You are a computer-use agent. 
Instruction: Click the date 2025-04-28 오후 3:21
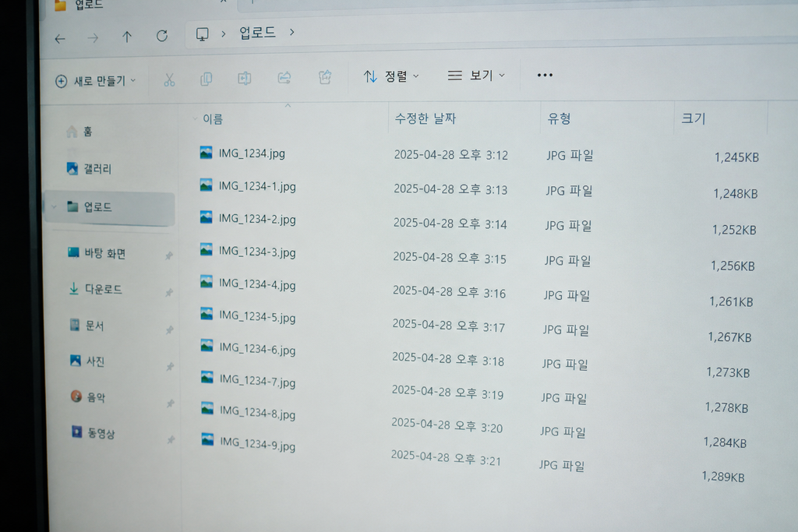(x=446, y=457)
